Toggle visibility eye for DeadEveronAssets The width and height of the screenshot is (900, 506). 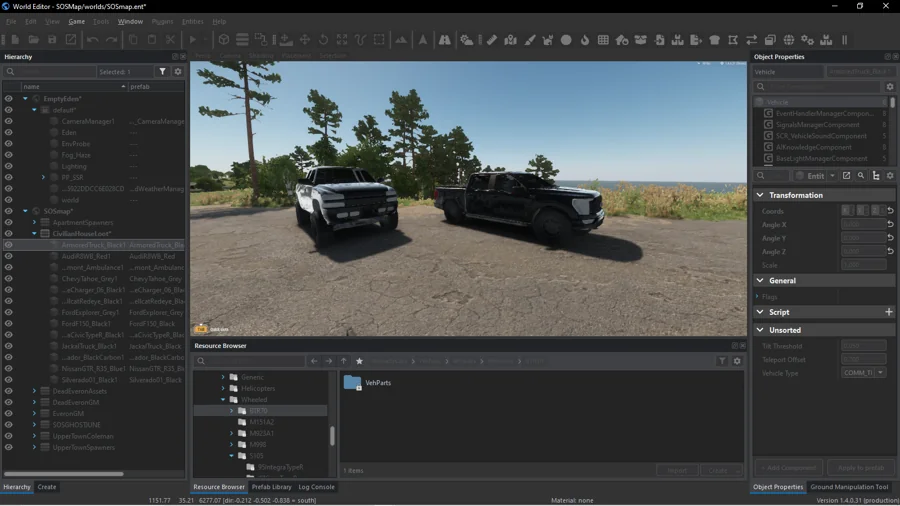pyautogui.click(x=9, y=391)
